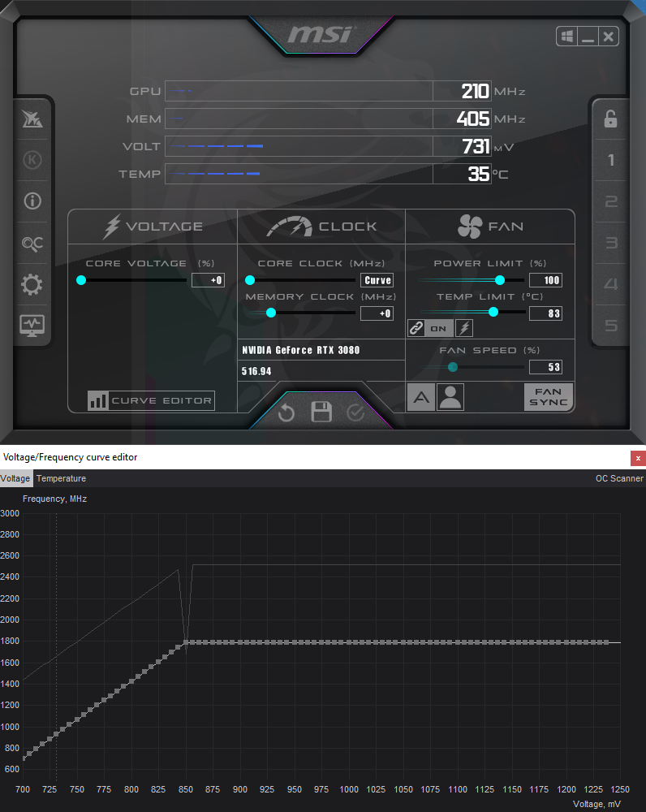Click the Fan panel fan icon
The height and width of the screenshot is (812, 646).
470,227
